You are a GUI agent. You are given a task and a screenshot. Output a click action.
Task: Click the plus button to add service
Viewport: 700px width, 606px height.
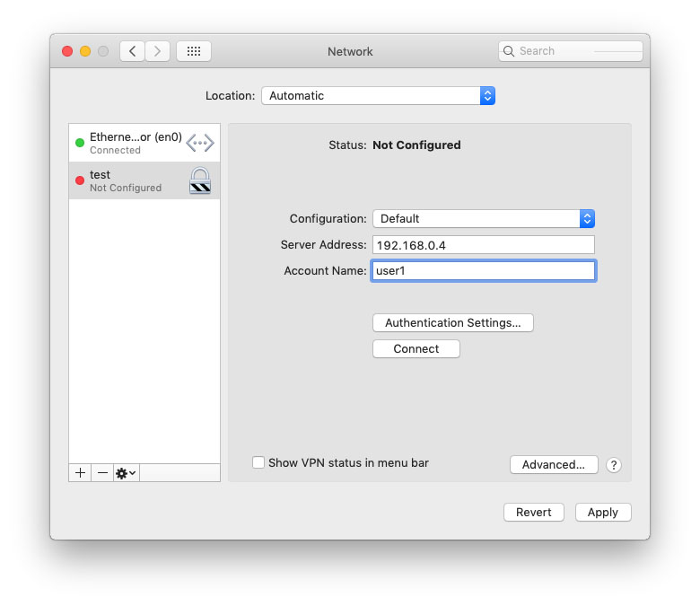[81, 472]
